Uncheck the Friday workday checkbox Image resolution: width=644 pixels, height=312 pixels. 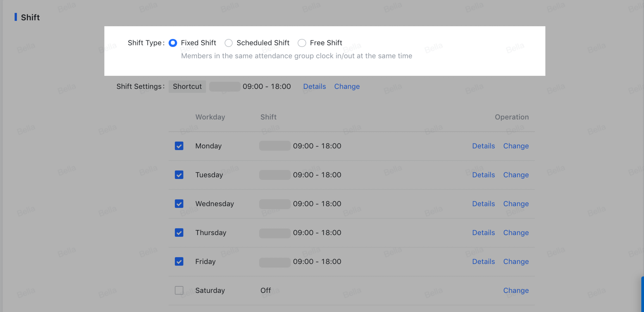coord(179,262)
